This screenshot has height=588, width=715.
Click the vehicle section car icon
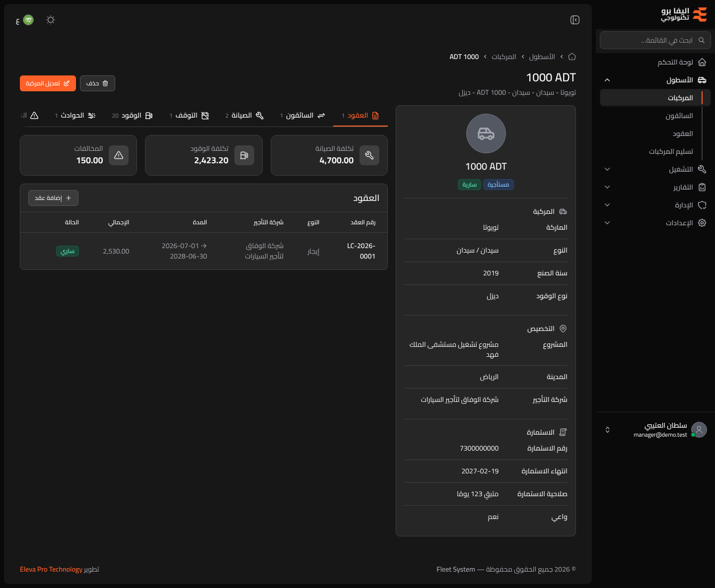(x=563, y=211)
